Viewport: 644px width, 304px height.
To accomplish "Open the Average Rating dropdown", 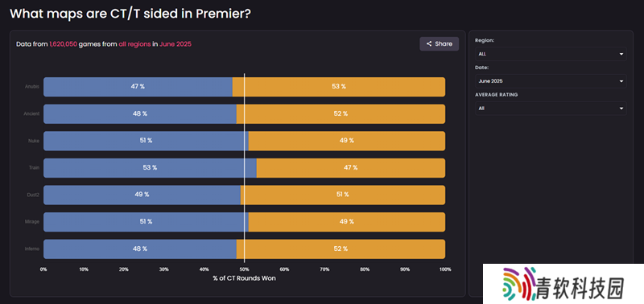I will (x=551, y=109).
